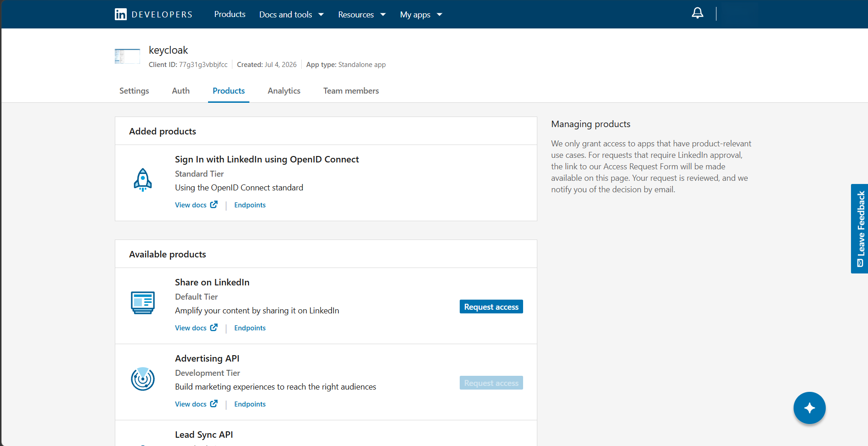Image resolution: width=868 pixels, height=446 pixels.
Task: Open the notifications bell
Action: 697,13
